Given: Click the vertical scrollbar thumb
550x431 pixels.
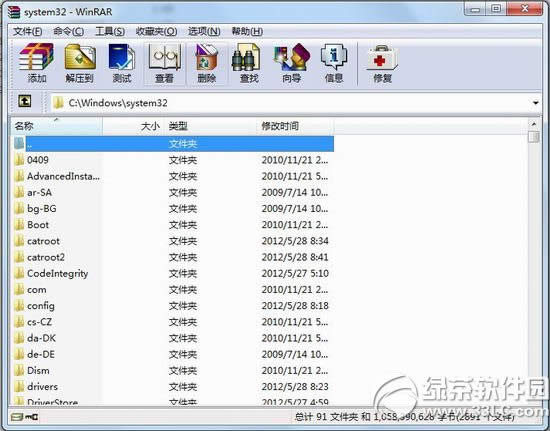Looking at the screenshot, I should click(534, 136).
